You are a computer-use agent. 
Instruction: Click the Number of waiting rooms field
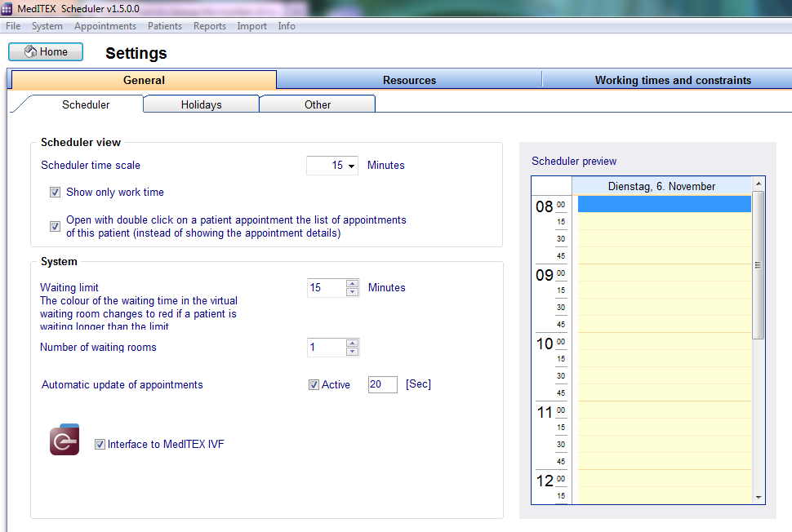pyautogui.click(x=327, y=348)
